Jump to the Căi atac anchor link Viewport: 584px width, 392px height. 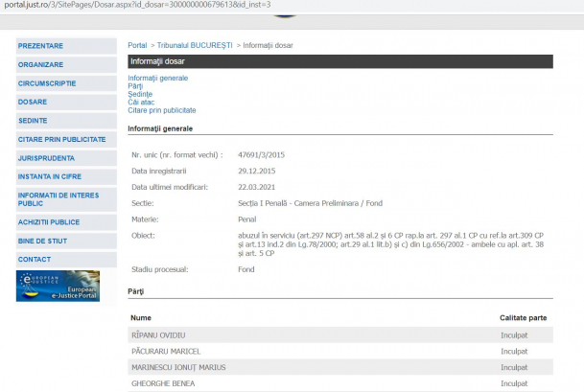pyautogui.click(x=142, y=103)
